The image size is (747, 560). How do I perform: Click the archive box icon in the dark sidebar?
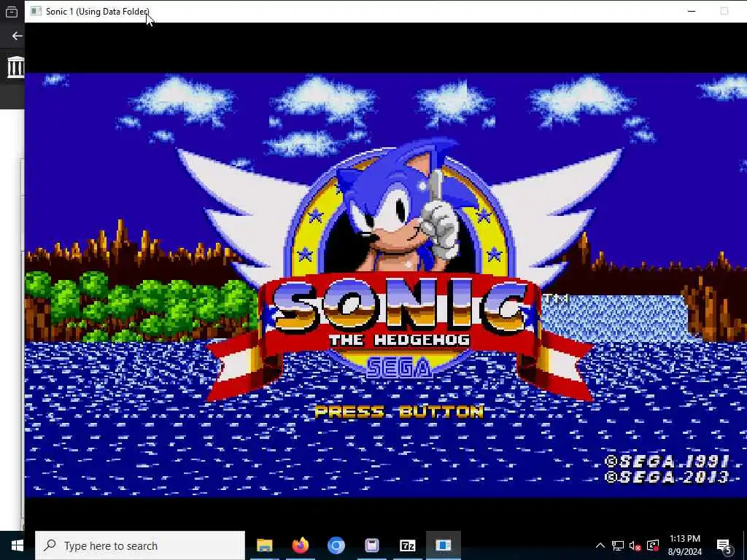tap(12, 12)
